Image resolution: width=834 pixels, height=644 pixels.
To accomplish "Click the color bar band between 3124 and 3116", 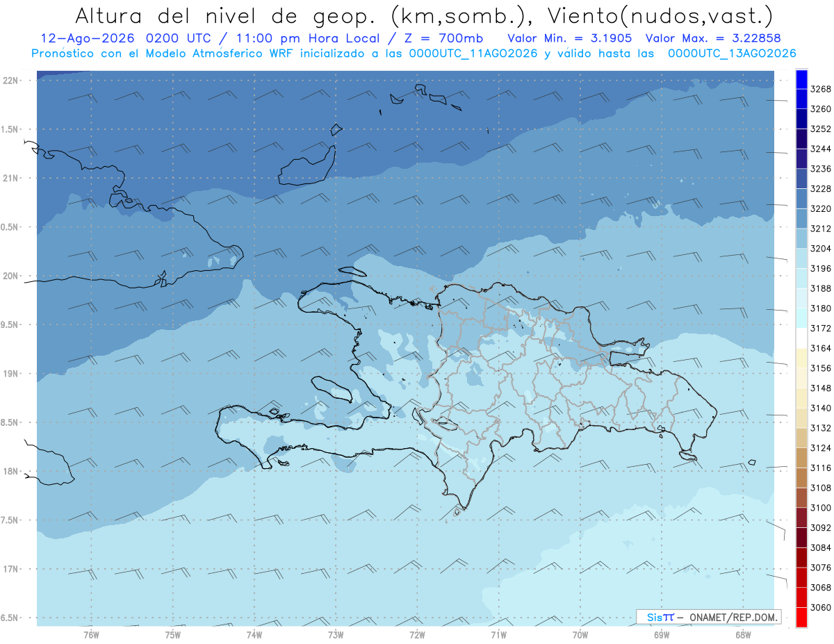I will tap(801, 458).
